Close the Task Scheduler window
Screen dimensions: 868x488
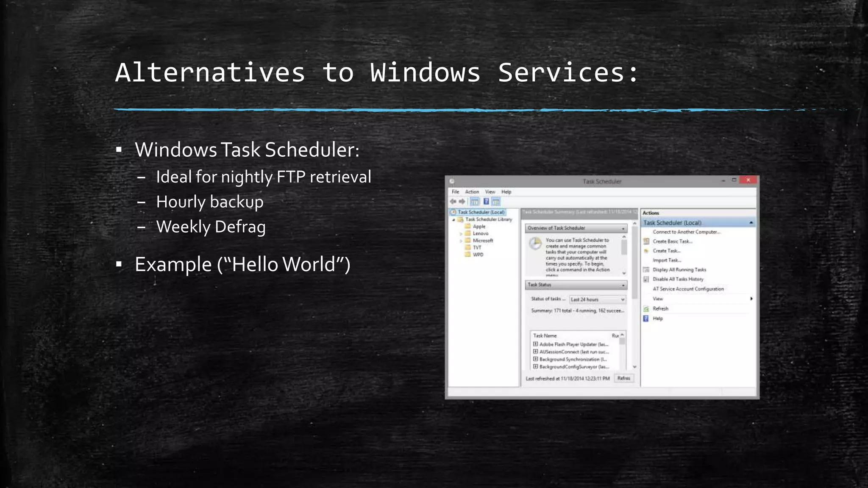point(748,180)
